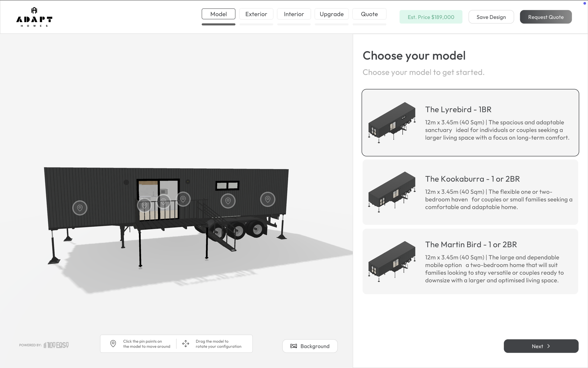Screen dimensions: 588x368
Task: Click the rotate arrows icon in the instruction bar
Action: coord(186,344)
